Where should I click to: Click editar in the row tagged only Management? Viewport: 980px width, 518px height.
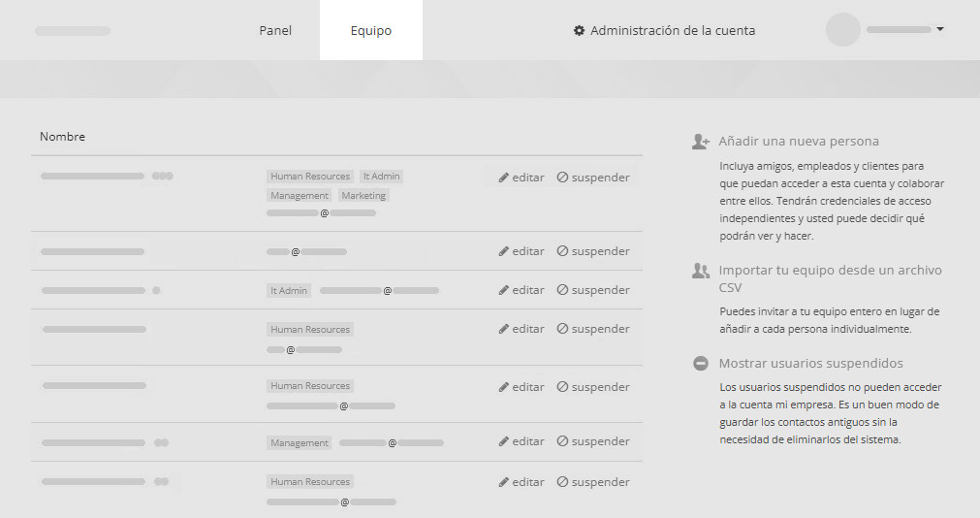[522, 441]
